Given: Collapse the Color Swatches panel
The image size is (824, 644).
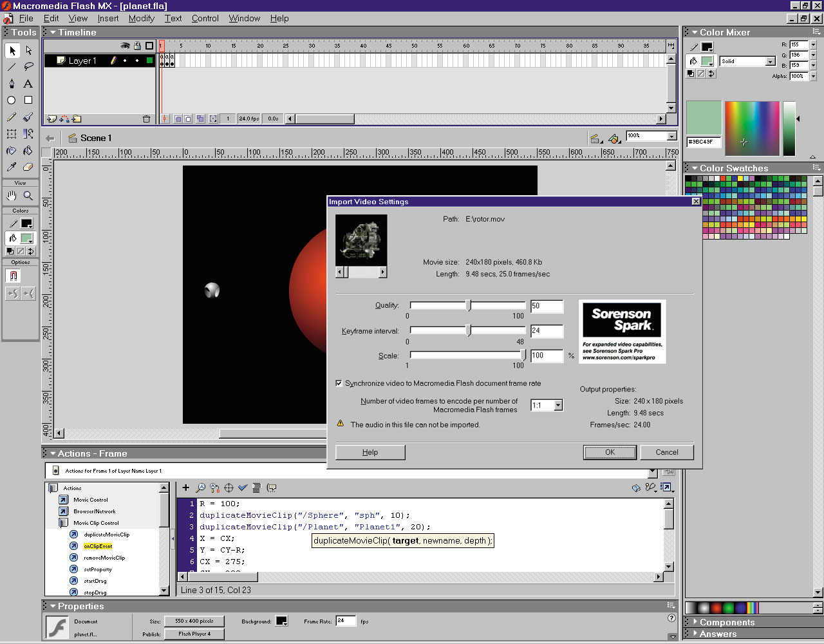Looking at the screenshot, I should point(695,168).
